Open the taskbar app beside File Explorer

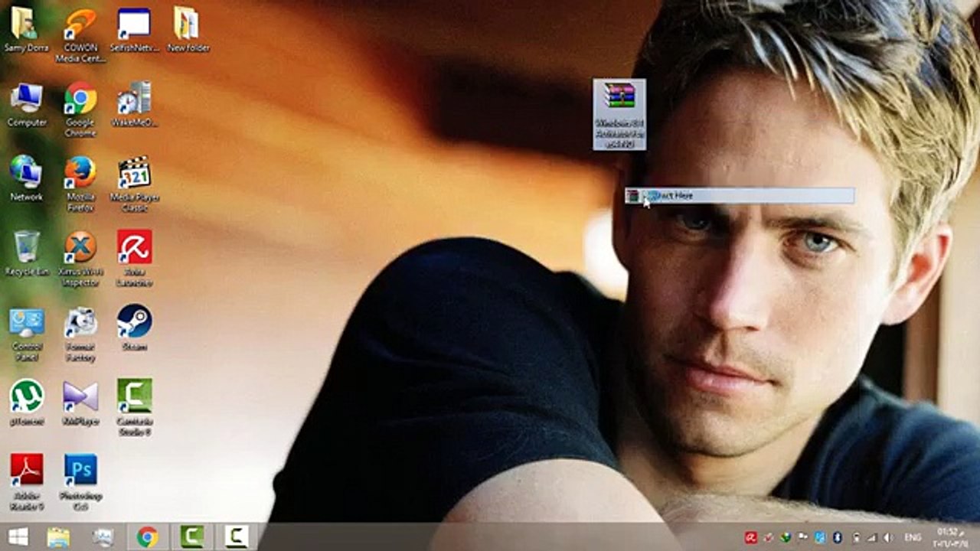pyautogui.click(x=103, y=537)
